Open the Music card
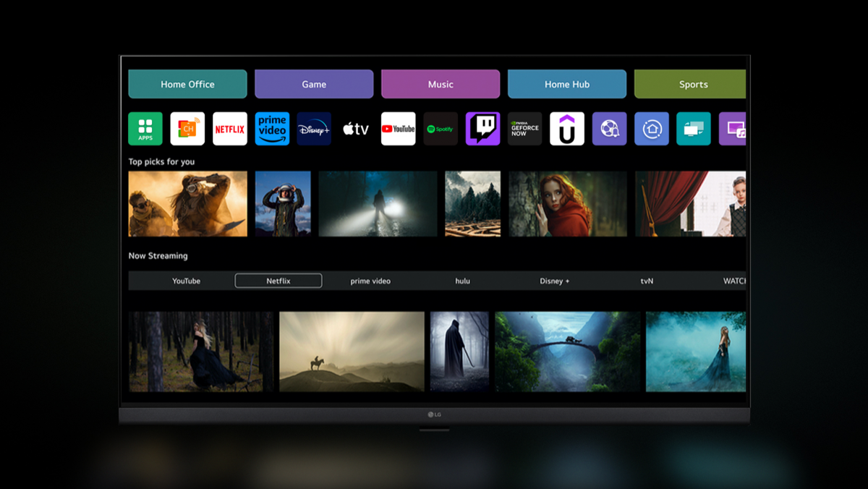 pos(441,84)
